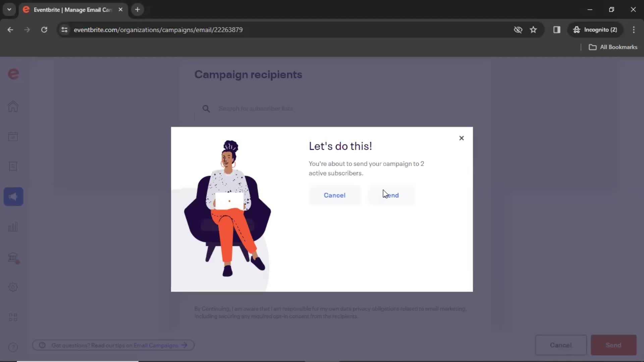Open Finance bank icon in sidebar
Image resolution: width=644 pixels, height=362 pixels.
point(13,257)
